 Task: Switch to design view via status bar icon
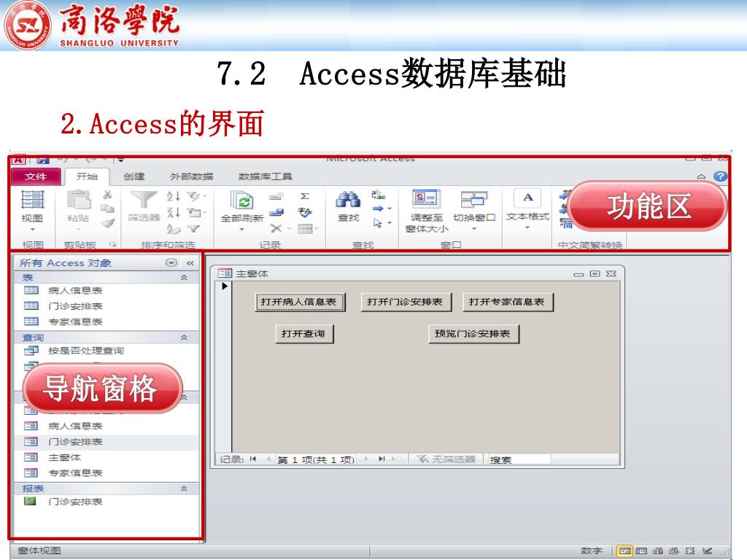[707, 551]
